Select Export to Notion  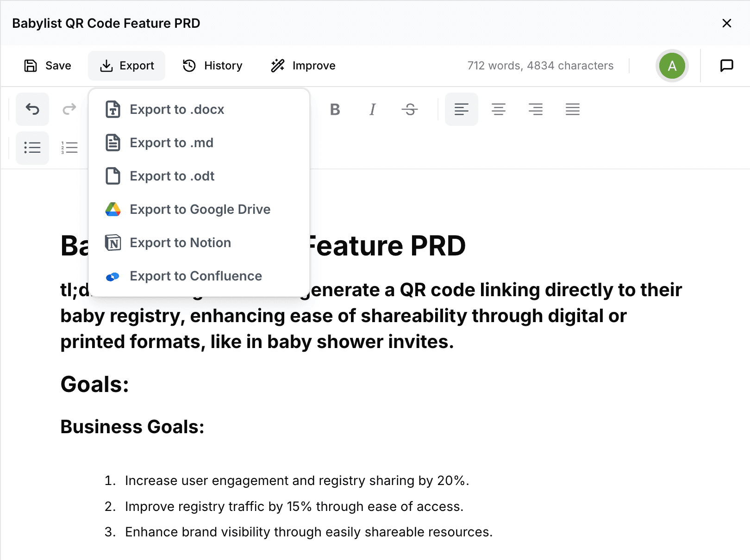point(180,243)
